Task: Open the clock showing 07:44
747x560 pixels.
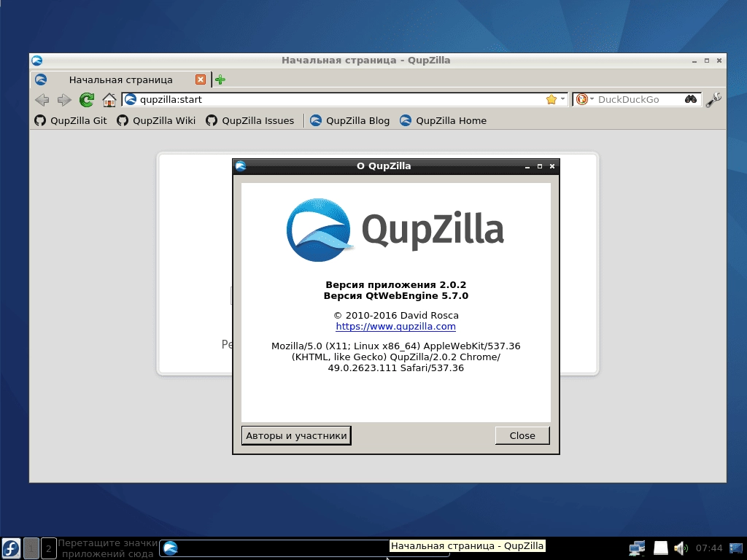Action: [x=709, y=548]
